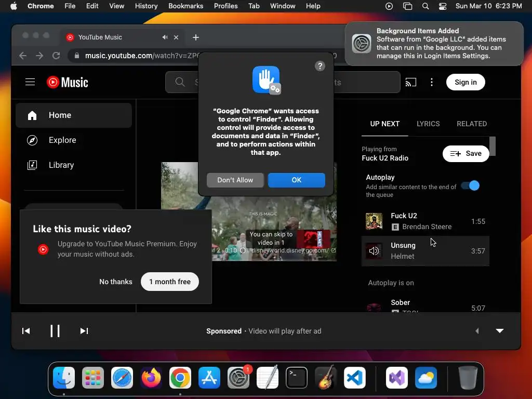Screen dimensions: 532x399
Task: Switch to the LYRICS tab
Action: [x=428, y=124]
